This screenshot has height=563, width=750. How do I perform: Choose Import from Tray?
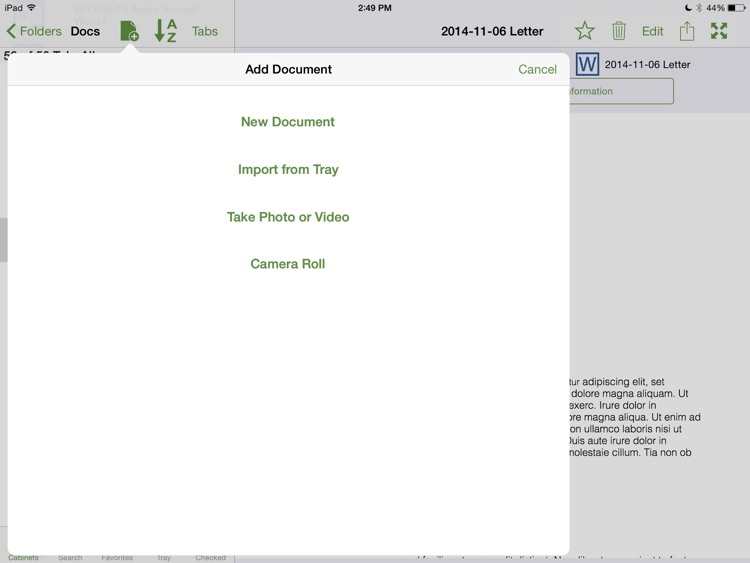288,169
